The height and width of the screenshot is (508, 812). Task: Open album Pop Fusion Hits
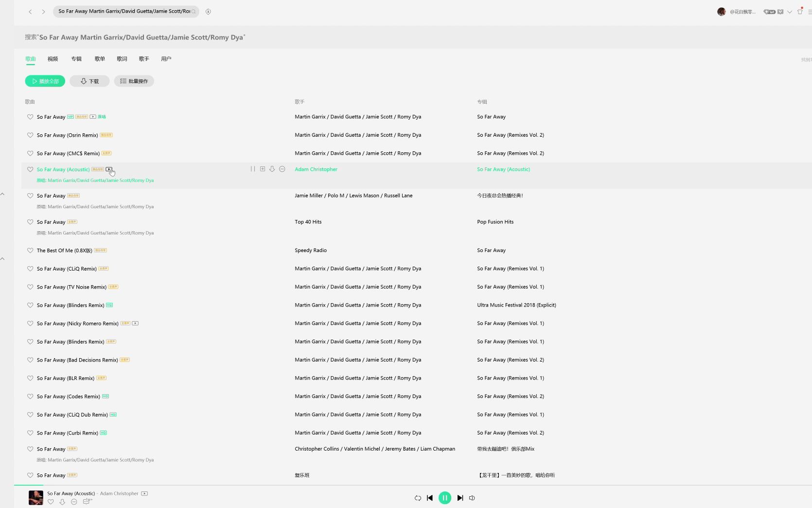[x=495, y=222]
